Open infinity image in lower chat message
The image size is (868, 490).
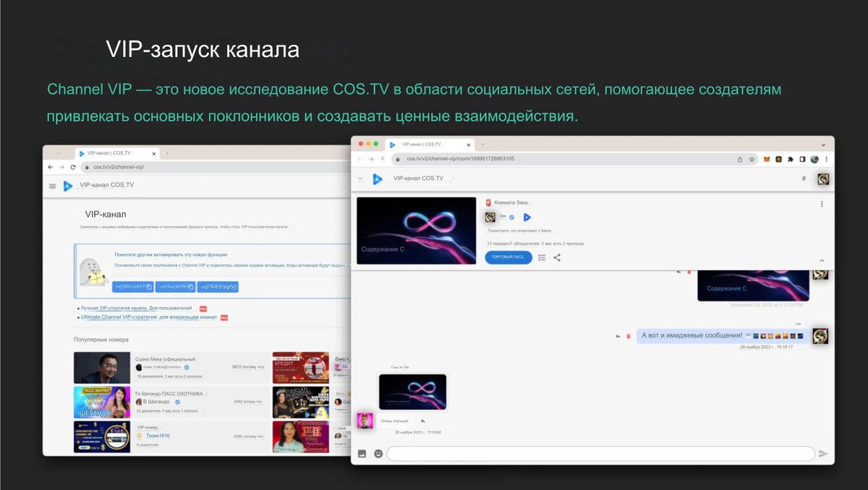[x=413, y=392]
